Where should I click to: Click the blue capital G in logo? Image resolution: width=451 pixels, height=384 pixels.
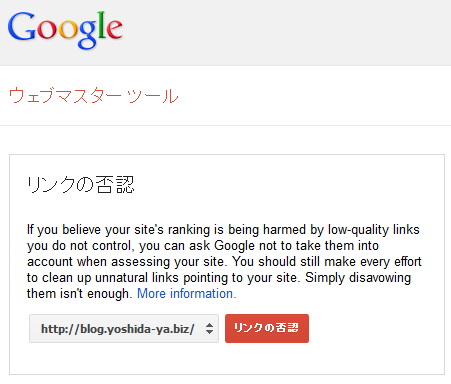(x=21, y=26)
